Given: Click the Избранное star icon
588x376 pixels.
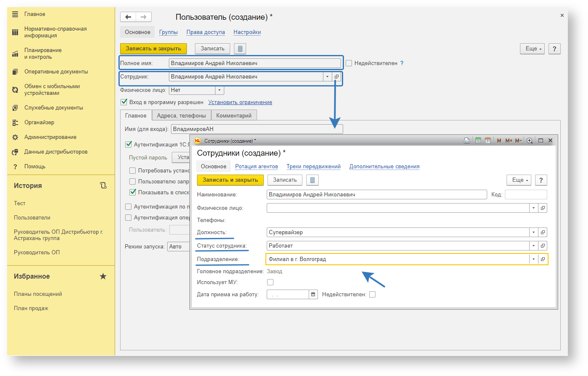Looking at the screenshot, I should (103, 276).
